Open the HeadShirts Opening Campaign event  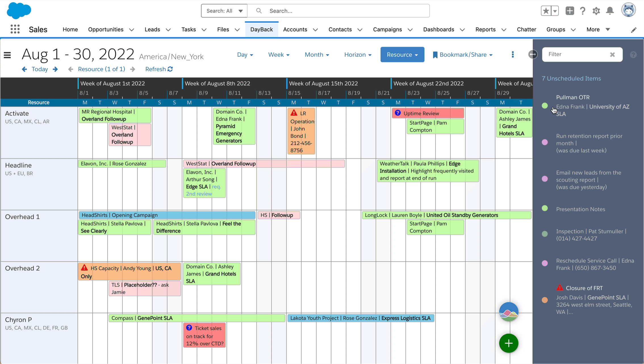pos(167,215)
